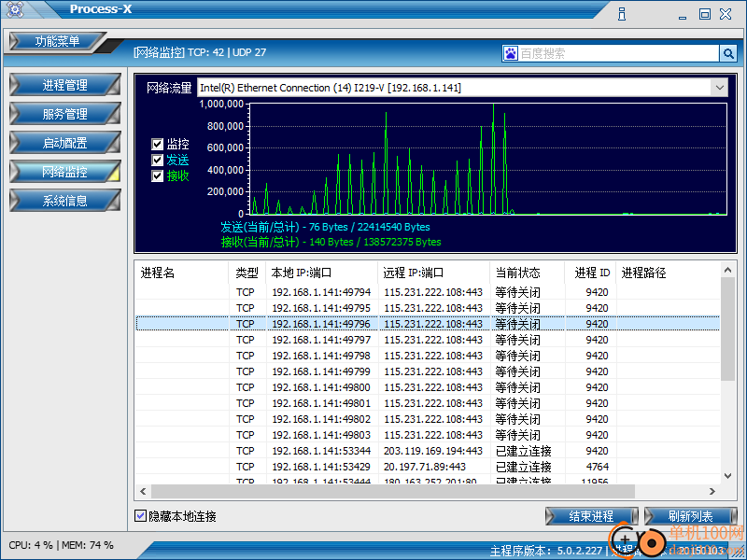This screenshot has height=560, width=747.
Task: Open the 启动配置 section
Action: click(x=64, y=143)
